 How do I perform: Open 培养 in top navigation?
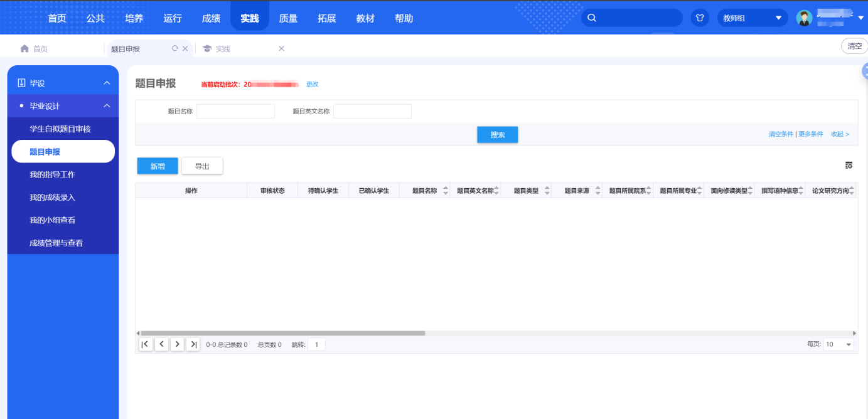pyautogui.click(x=134, y=18)
